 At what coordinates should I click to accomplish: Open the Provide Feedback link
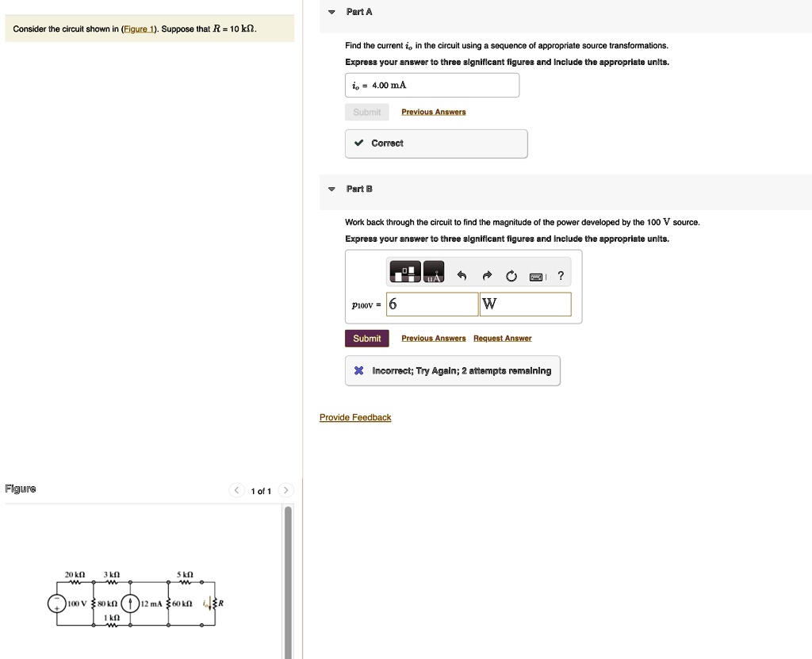tap(354, 417)
